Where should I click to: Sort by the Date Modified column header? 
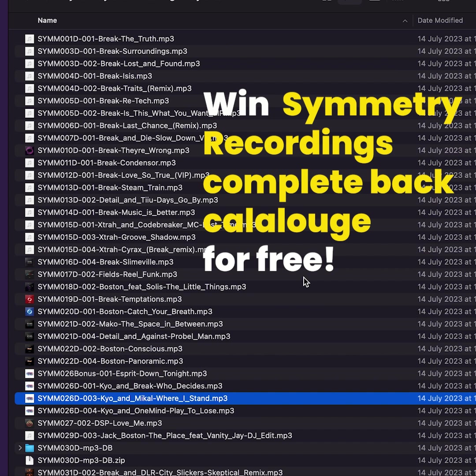click(440, 21)
